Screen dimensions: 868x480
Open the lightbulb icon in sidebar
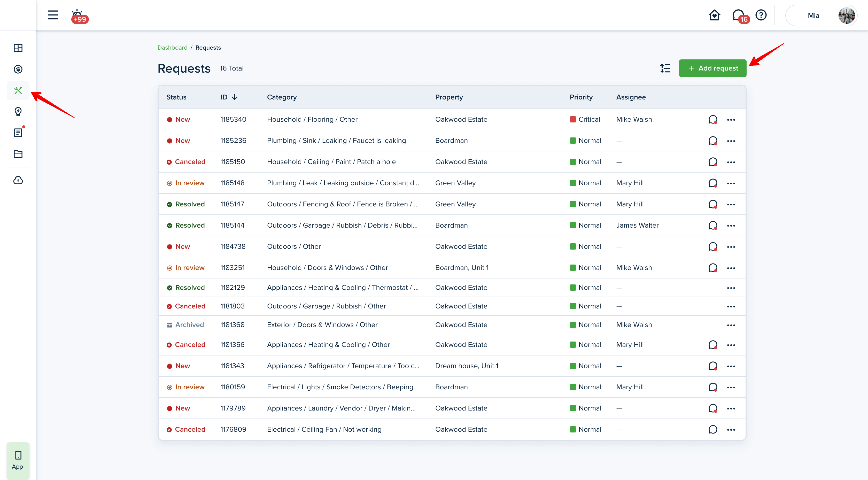(x=18, y=112)
